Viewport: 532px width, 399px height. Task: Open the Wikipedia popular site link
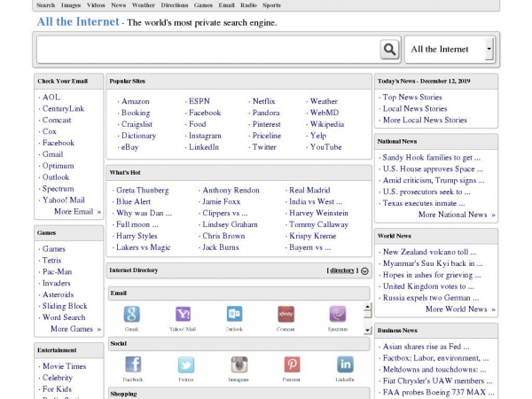(327, 124)
